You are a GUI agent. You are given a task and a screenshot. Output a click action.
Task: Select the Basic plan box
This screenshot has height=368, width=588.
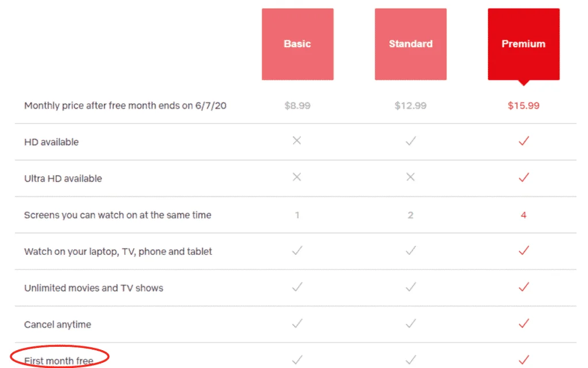[297, 44]
